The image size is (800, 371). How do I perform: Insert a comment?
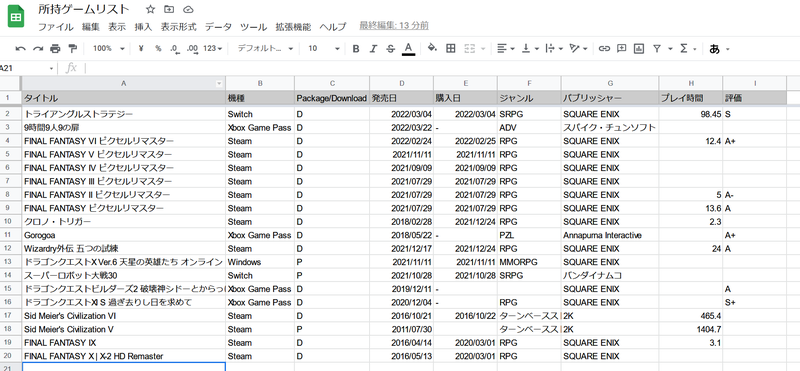click(x=621, y=48)
